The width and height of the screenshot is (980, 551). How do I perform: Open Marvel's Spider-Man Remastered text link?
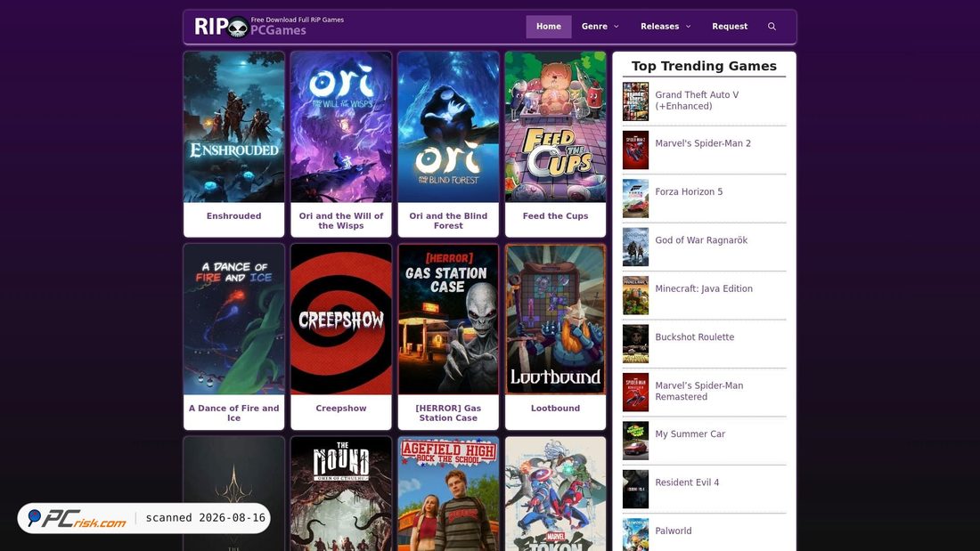(x=699, y=391)
